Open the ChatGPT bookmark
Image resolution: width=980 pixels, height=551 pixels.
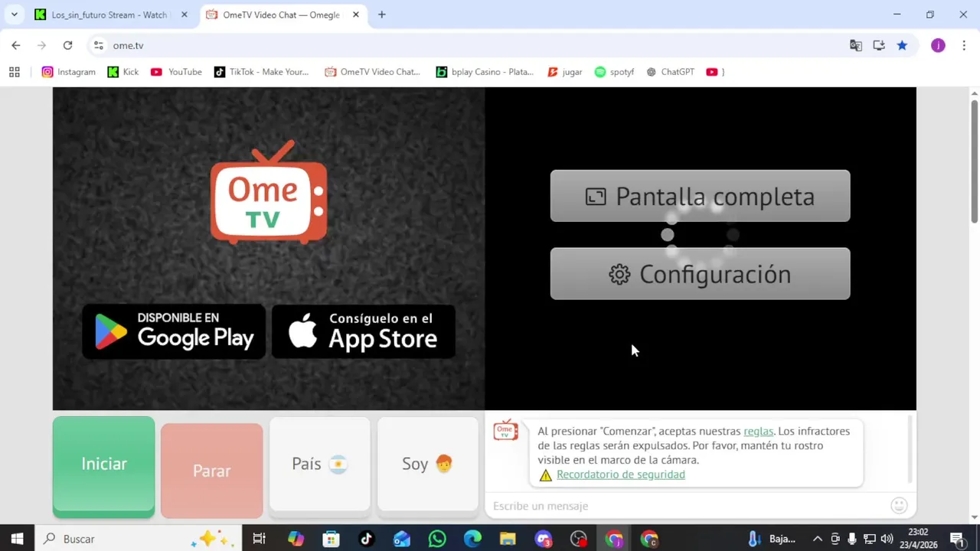(x=671, y=72)
